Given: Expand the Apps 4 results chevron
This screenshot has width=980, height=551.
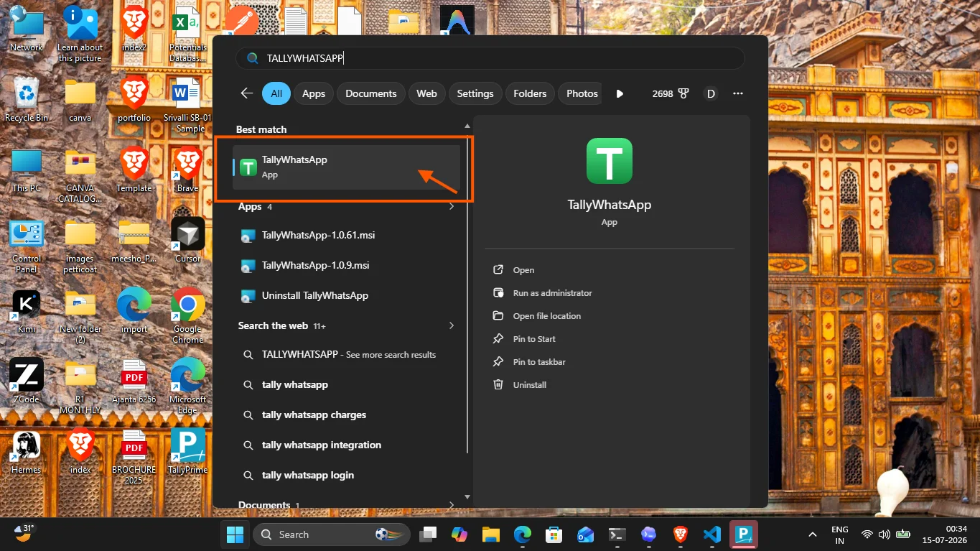Looking at the screenshot, I should [x=452, y=207].
